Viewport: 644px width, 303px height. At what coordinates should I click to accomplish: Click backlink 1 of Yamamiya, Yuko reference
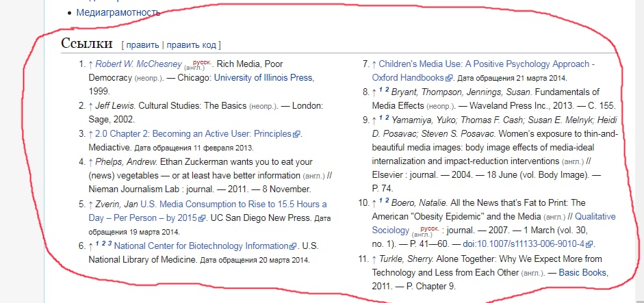click(x=381, y=118)
